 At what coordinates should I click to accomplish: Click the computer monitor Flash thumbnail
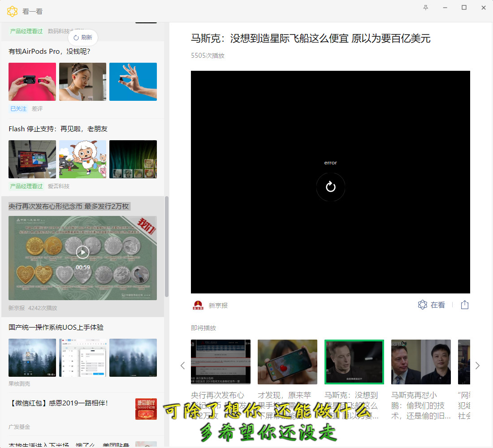(x=32, y=159)
